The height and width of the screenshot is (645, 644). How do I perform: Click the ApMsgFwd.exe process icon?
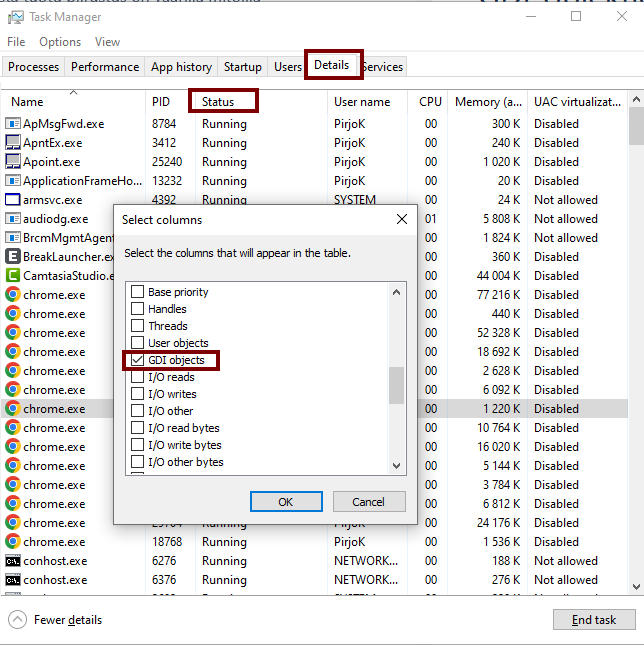(13, 124)
